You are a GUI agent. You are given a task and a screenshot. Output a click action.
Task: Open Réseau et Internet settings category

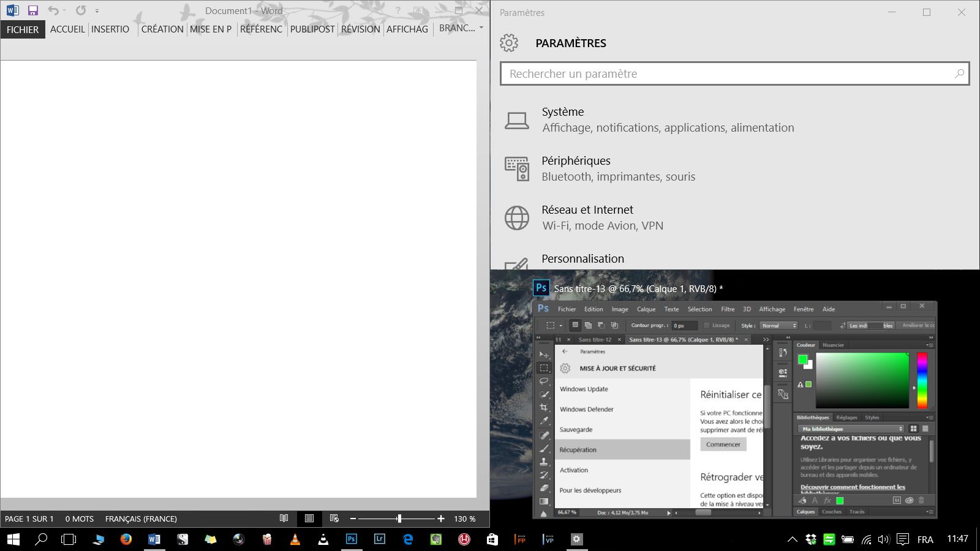tap(734, 217)
